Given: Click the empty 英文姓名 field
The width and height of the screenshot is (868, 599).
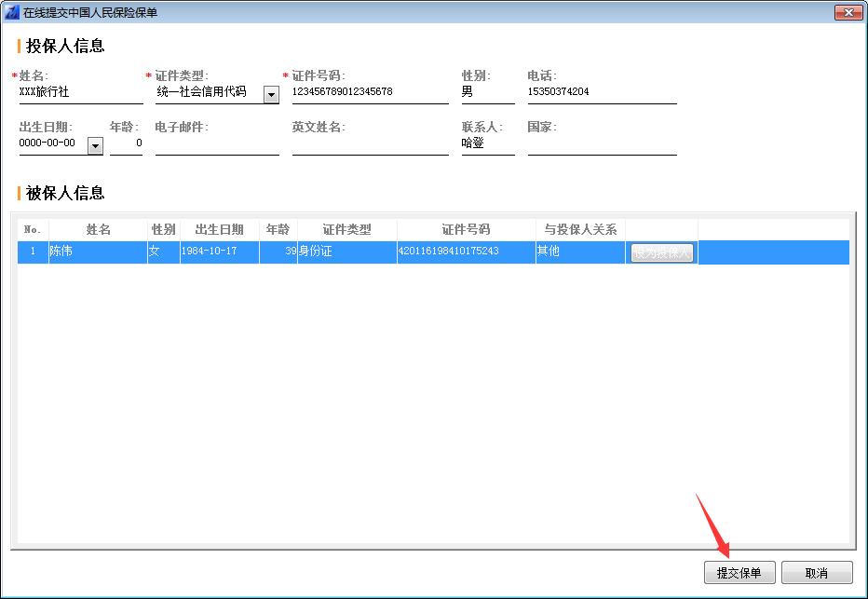Looking at the screenshot, I should pyautogui.click(x=369, y=144).
